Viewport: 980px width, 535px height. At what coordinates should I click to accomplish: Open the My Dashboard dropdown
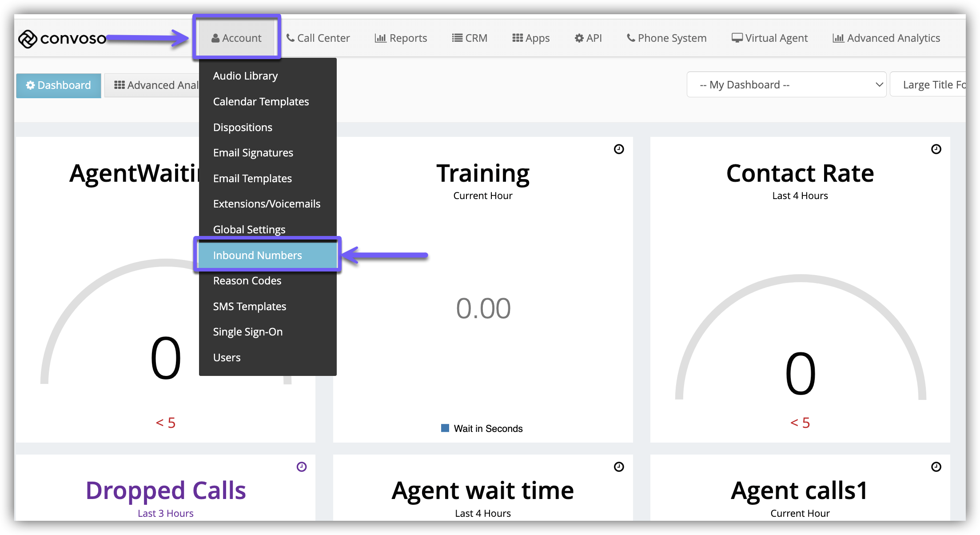[786, 84]
